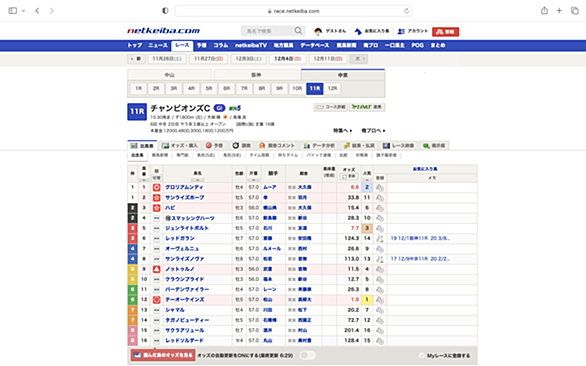
Task: Go to the next dates with the 次 arrow
Action: click(x=359, y=59)
